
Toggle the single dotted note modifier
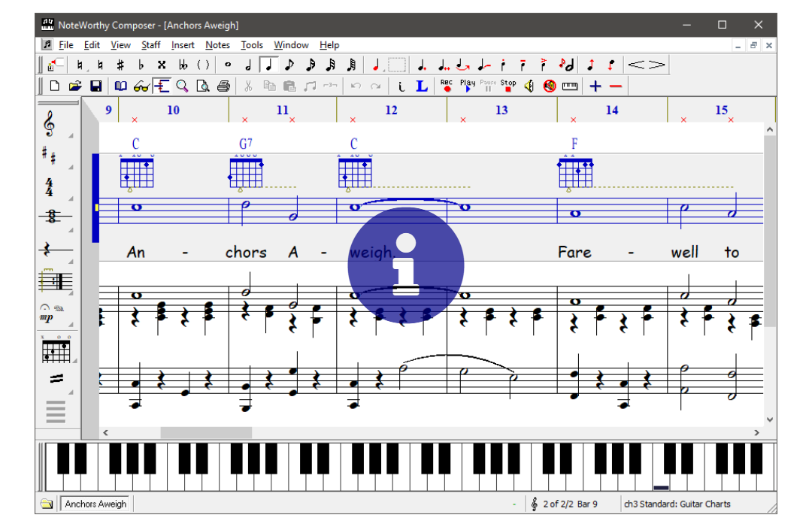pos(422,65)
